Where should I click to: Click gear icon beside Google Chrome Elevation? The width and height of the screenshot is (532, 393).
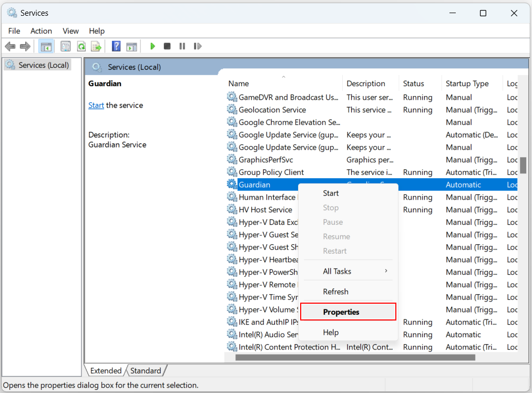click(x=232, y=122)
